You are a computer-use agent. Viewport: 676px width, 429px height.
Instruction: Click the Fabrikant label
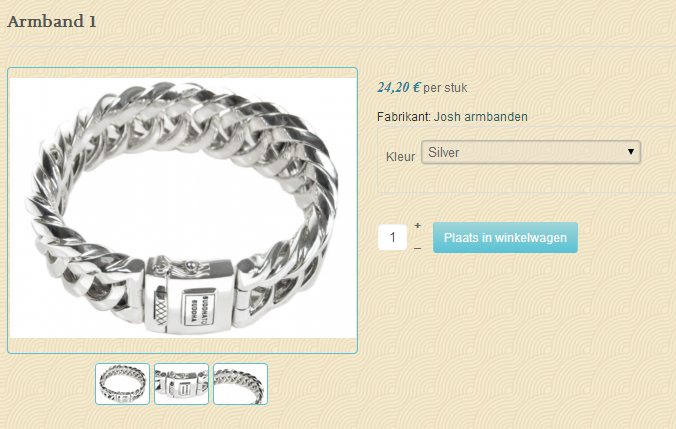coord(404,117)
